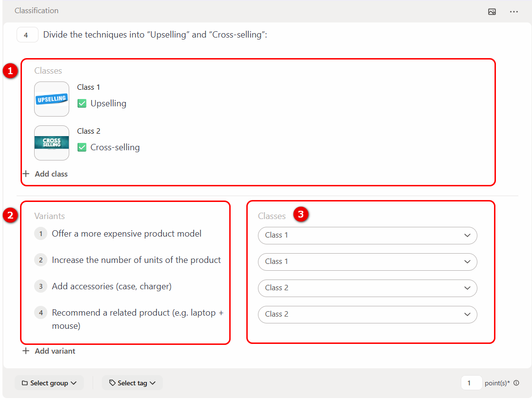This screenshot has height=400, width=532.
Task: Click the question number 4 field
Action: point(27,35)
